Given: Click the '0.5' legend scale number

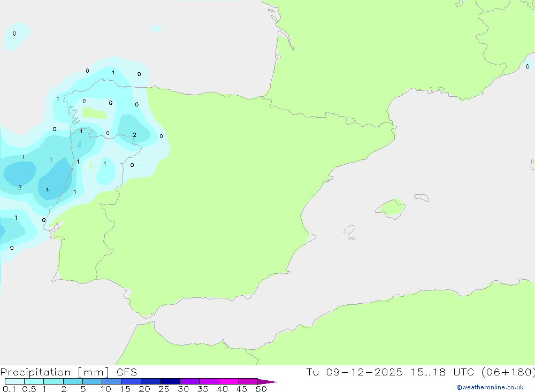Looking at the screenshot, I should pos(29,389).
